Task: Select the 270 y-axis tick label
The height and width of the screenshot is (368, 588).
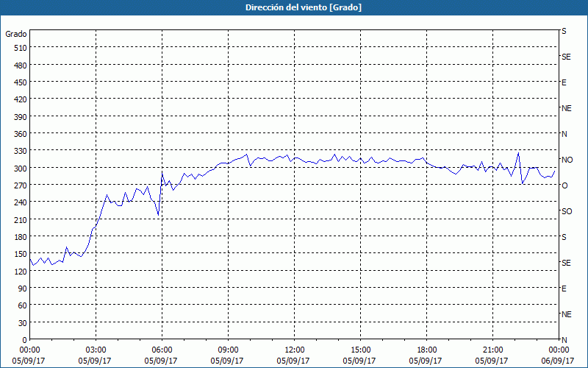Action: (x=21, y=185)
